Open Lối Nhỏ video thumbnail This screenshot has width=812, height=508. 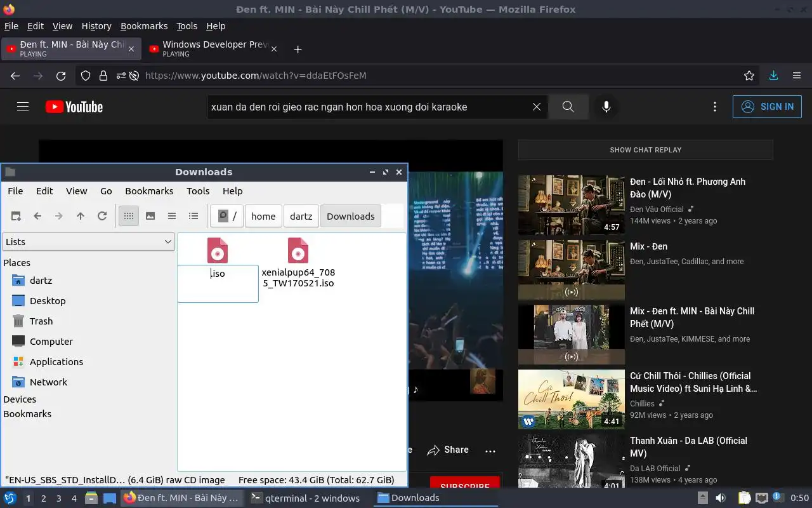click(572, 205)
